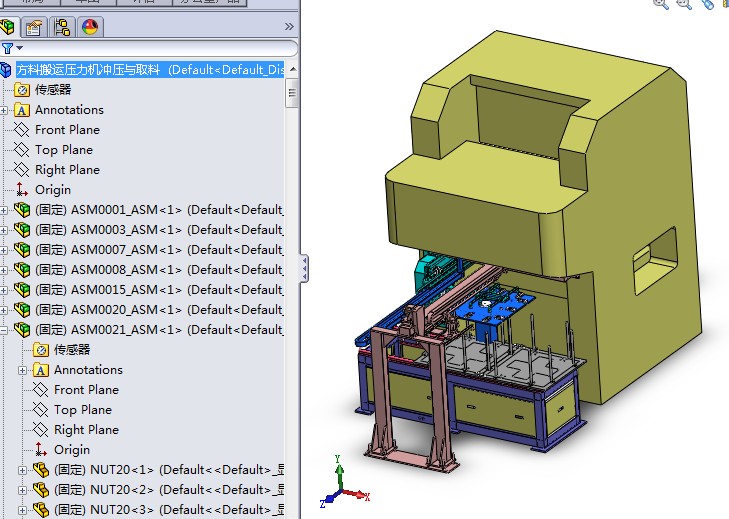Select the ASM0015_ASM<1> component
Image resolution: width=729 pixels, height=519 pixels.
(159, 290)
